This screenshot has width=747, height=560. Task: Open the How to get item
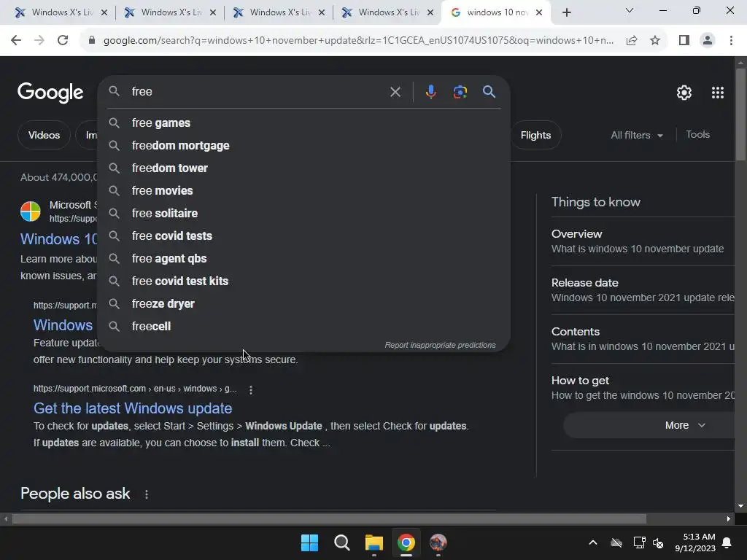click(643, 388)
